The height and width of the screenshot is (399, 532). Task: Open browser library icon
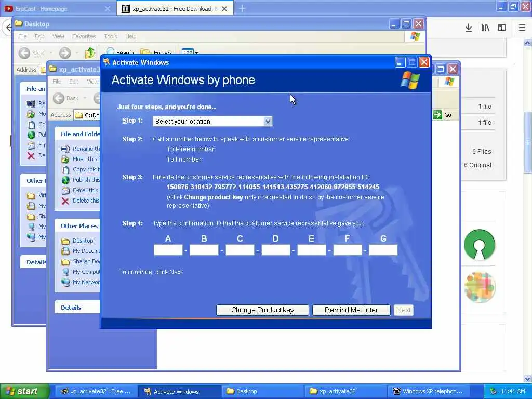click(485, 28)
